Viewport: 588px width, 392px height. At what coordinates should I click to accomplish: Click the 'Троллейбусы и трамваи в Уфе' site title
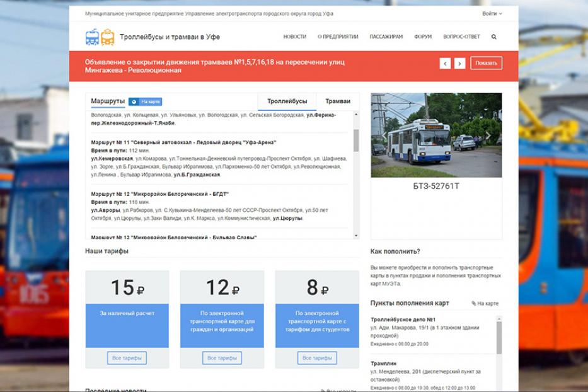tap(170, 37)
